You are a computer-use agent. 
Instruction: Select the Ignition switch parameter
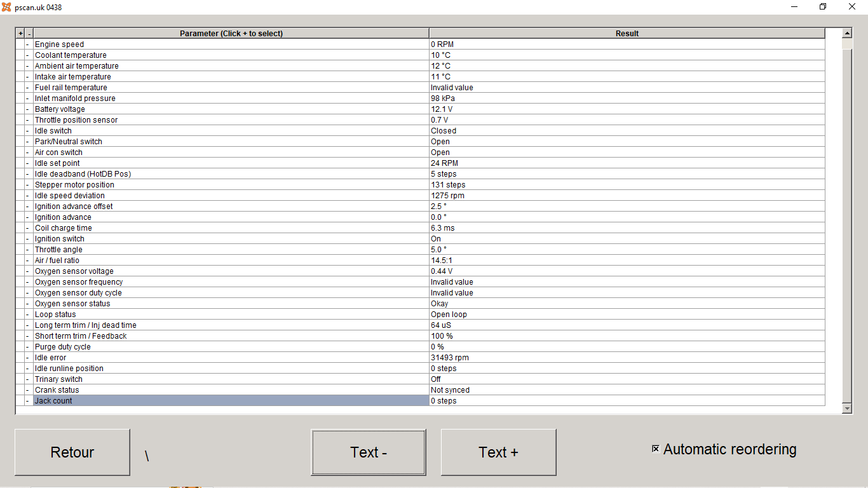[x=231, y=239]
